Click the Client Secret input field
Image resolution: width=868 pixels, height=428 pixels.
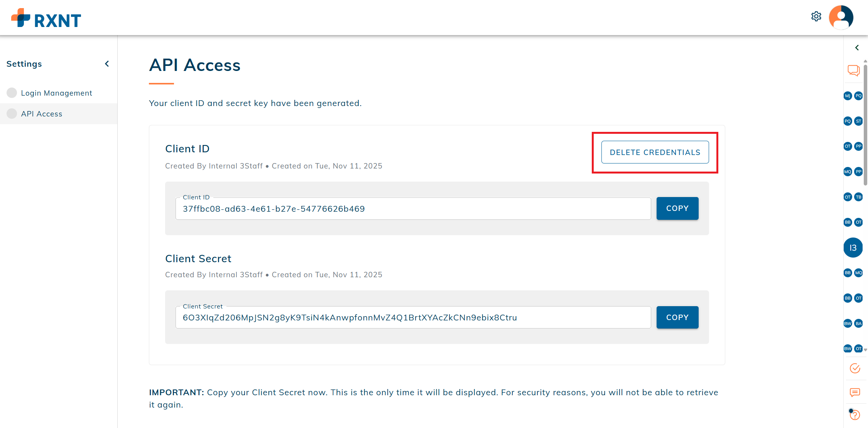click(x=413, y=317)
